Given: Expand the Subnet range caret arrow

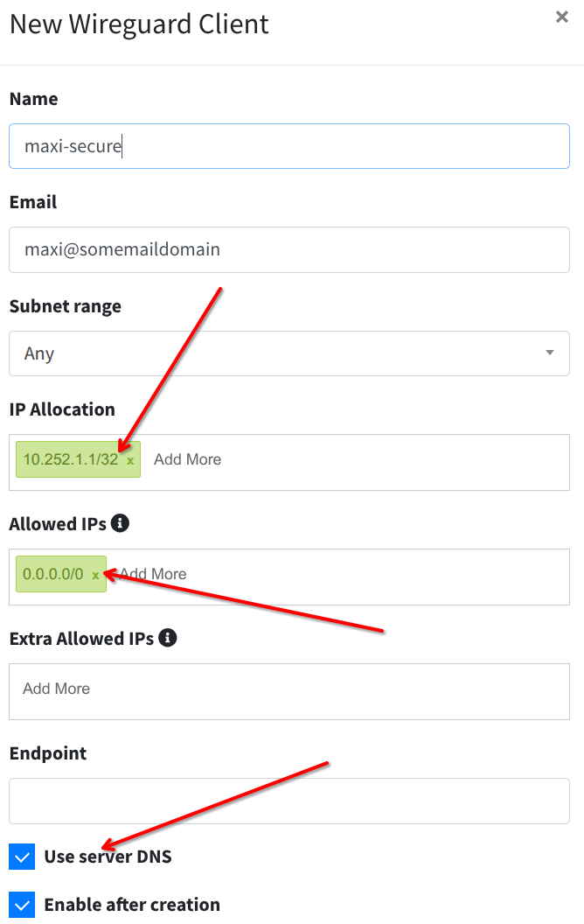Looking at the screenshot, I should [x=550, y=353].
